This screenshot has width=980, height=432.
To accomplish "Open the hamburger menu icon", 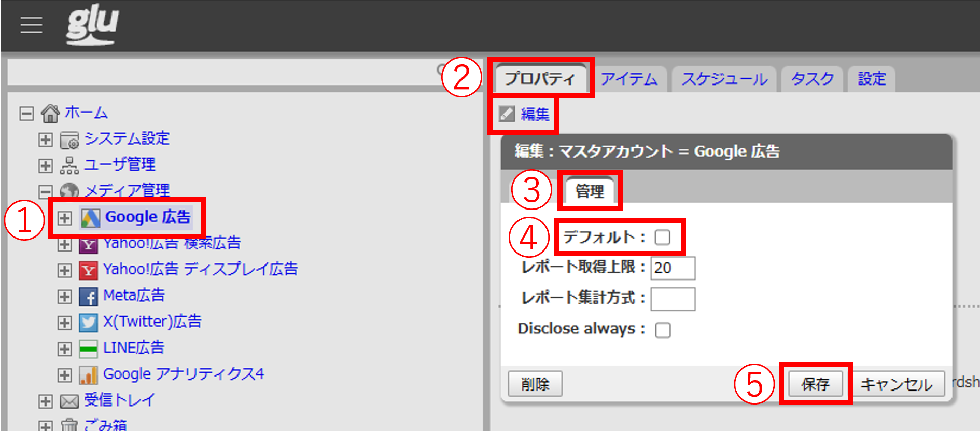I will coord(31,24).
